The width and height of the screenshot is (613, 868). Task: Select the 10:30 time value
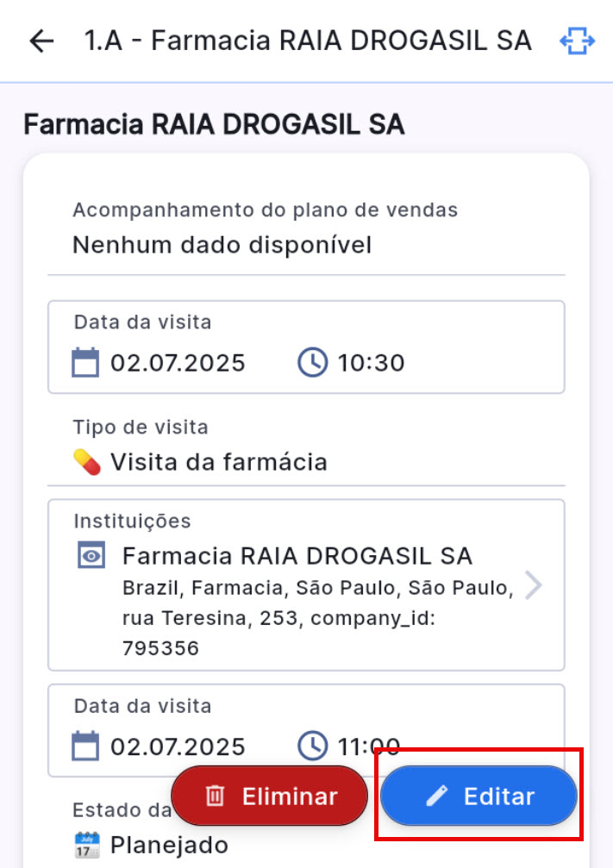coord(371,363)
